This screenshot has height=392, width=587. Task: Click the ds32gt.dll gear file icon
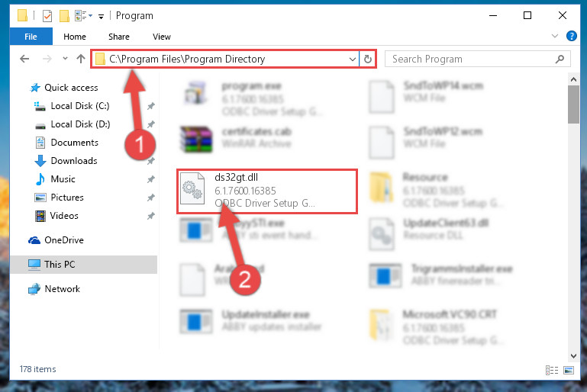[x=192, y=188]
